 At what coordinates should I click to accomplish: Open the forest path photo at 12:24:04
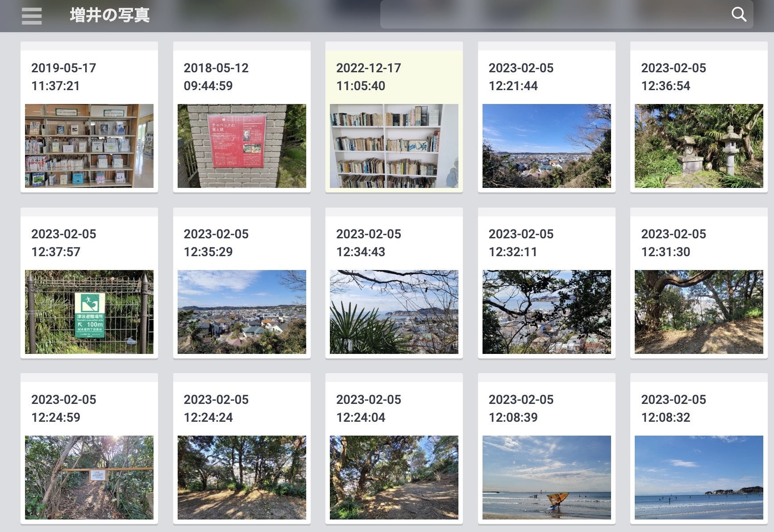point(394,478)
